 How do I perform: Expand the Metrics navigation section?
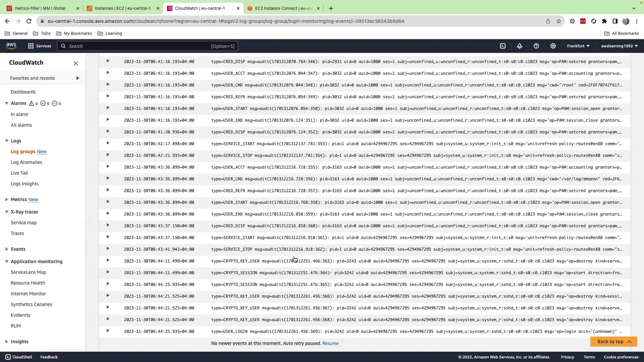pos(7,199)
